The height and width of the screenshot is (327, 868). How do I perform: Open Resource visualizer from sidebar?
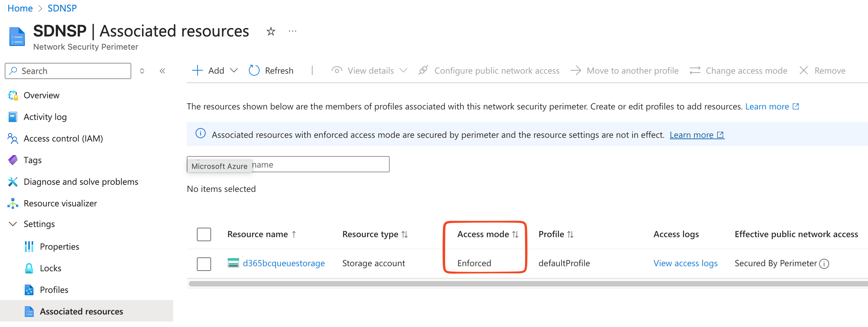pos(60,203)
